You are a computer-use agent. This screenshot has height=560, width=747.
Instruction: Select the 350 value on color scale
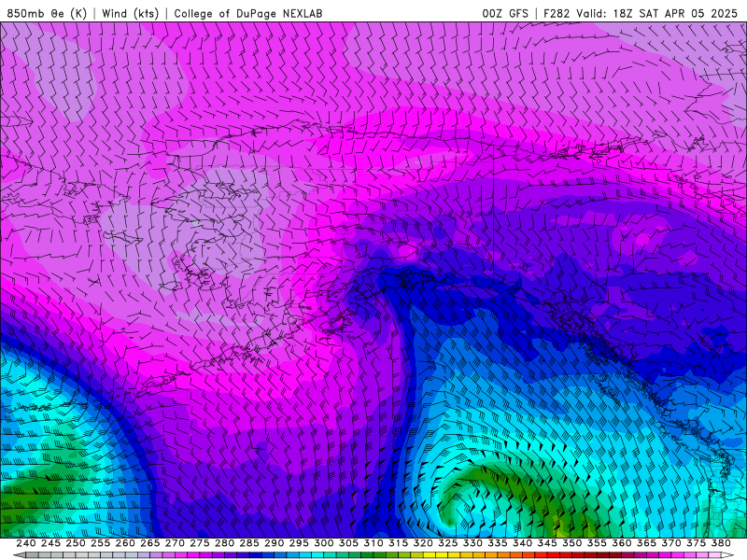click(571, 543)
